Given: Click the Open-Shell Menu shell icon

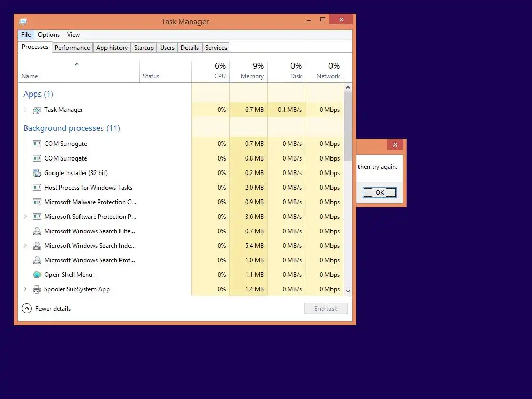Looking at the screenshot, I should coord(37,275).
